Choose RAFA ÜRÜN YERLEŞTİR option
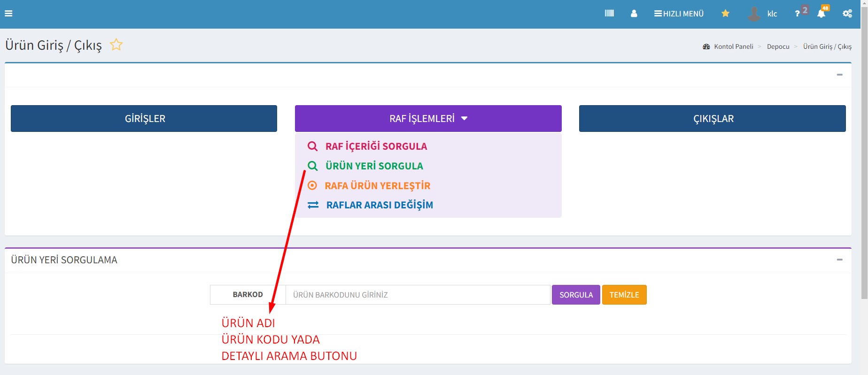Screen dimensions: 868x375 coord(377,186)
